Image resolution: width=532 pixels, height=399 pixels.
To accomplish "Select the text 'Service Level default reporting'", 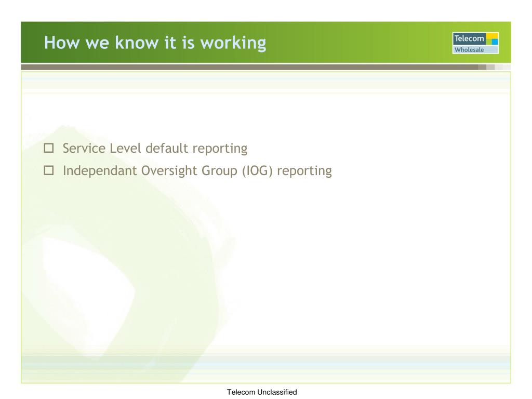I will coord(155,149).
